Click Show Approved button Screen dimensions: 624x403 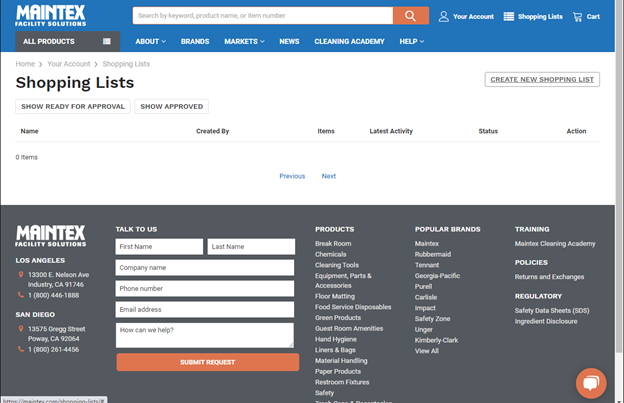[172, 107]
